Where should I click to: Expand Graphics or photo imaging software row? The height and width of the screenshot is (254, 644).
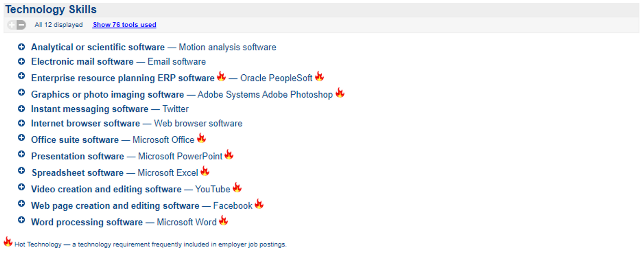coord(21,92)
